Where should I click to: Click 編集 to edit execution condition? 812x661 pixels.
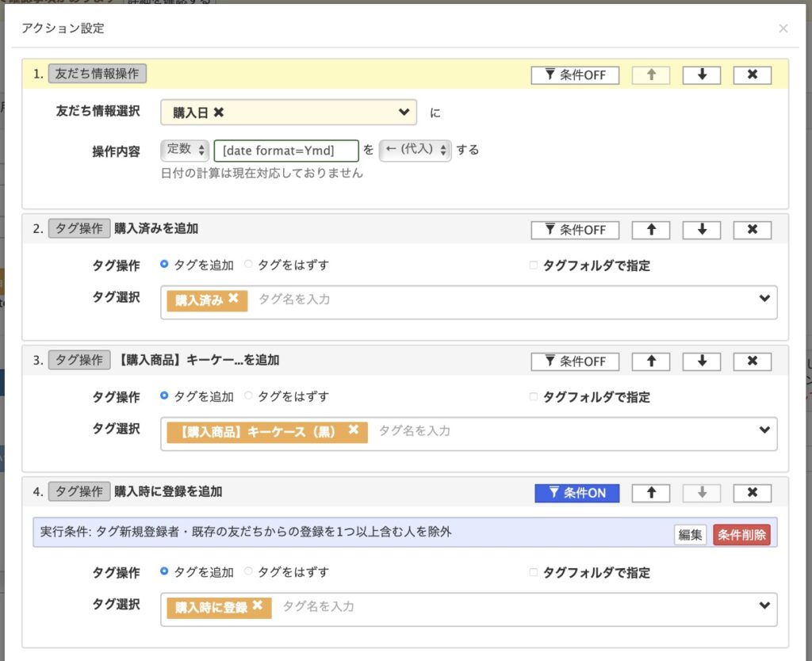click(x=690, y=534)
